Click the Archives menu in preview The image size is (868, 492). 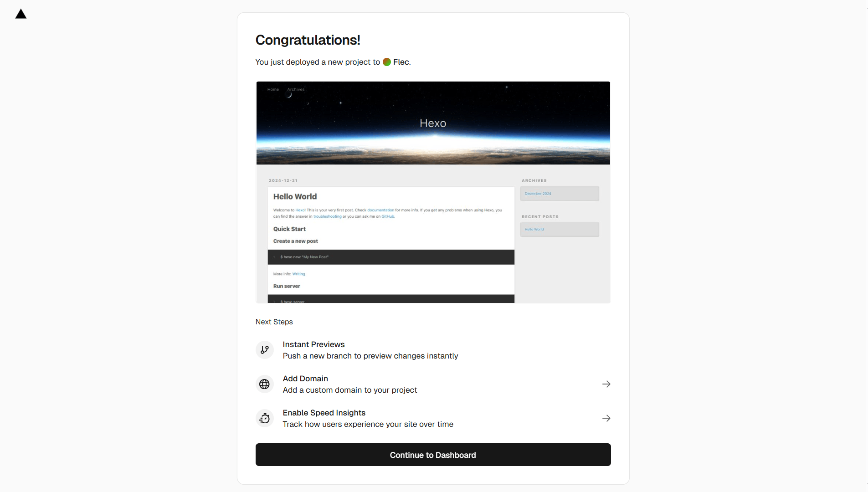point(296,89)
